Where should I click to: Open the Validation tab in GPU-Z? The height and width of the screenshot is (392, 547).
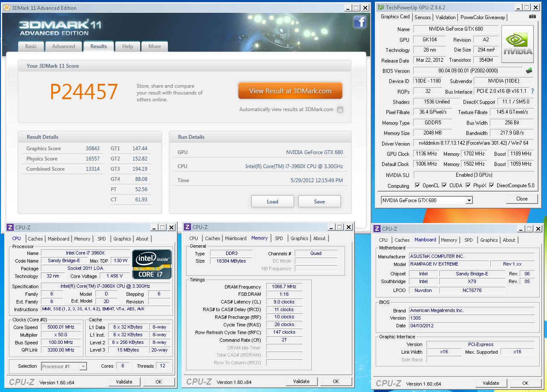(446, 17)
